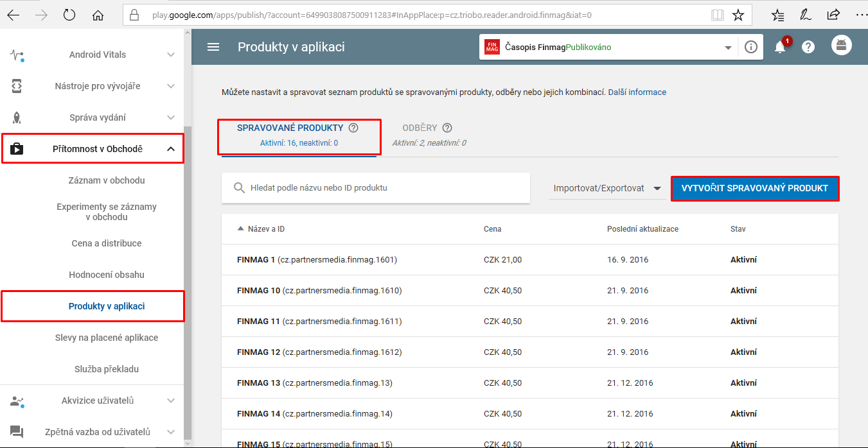The height and width of the screenshot is (448, 868).
Task: Open the Importovat/Exportovat dropdown
Action: coord(607,188)
